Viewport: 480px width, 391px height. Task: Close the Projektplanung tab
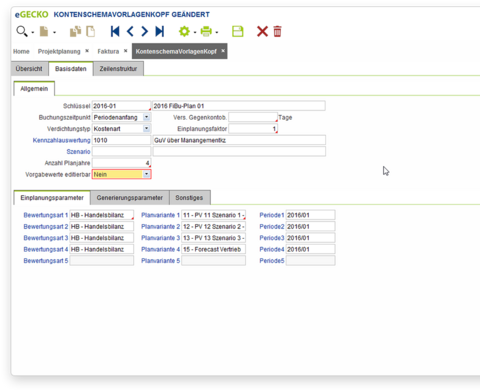point(87,51)
